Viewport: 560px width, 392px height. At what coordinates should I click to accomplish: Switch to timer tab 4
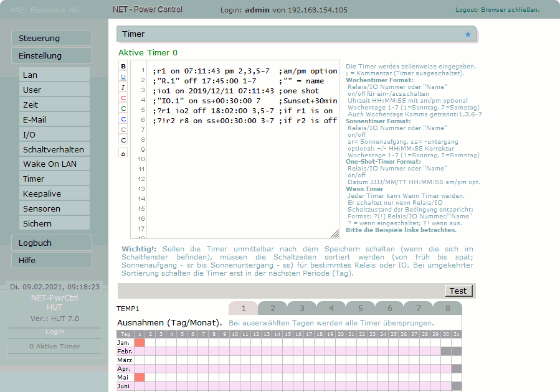pyautogui.click(x=331, y=308)
